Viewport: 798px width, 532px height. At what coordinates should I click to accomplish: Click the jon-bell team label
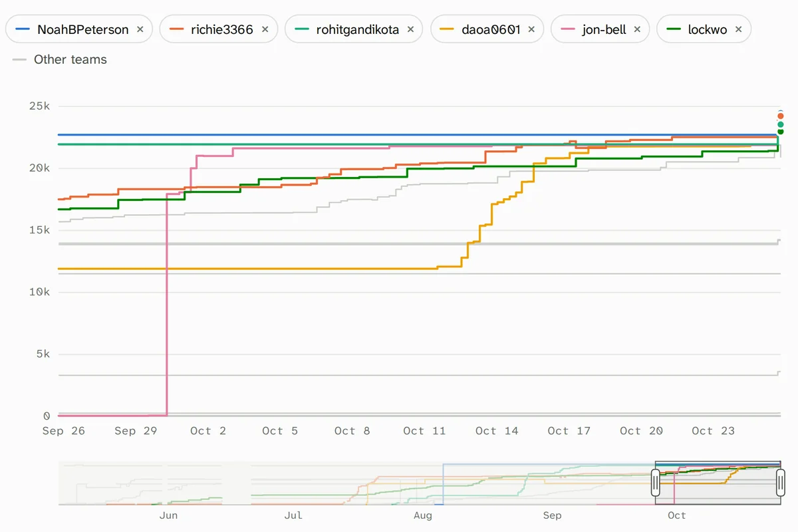click(604, 30)
